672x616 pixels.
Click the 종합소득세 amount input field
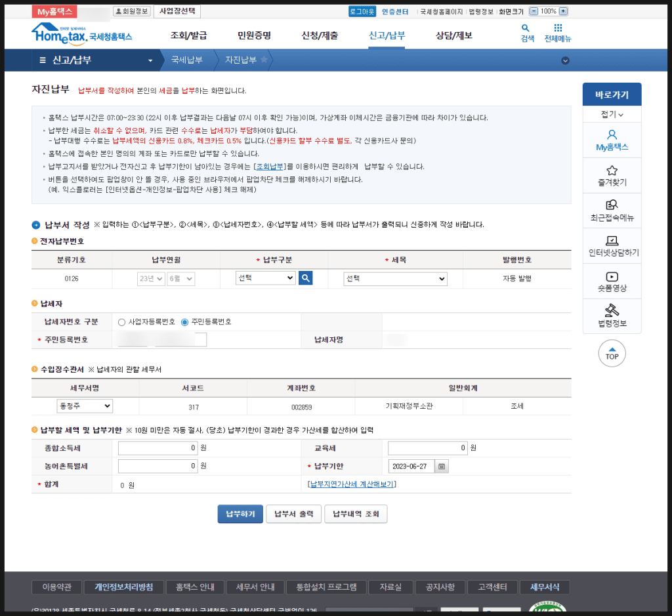coord(157,448)
